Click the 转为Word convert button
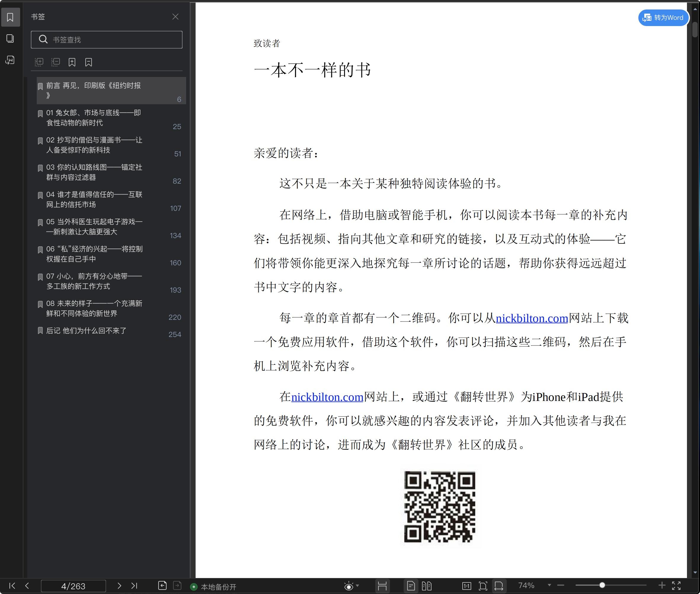 click(x=663, y=17)
